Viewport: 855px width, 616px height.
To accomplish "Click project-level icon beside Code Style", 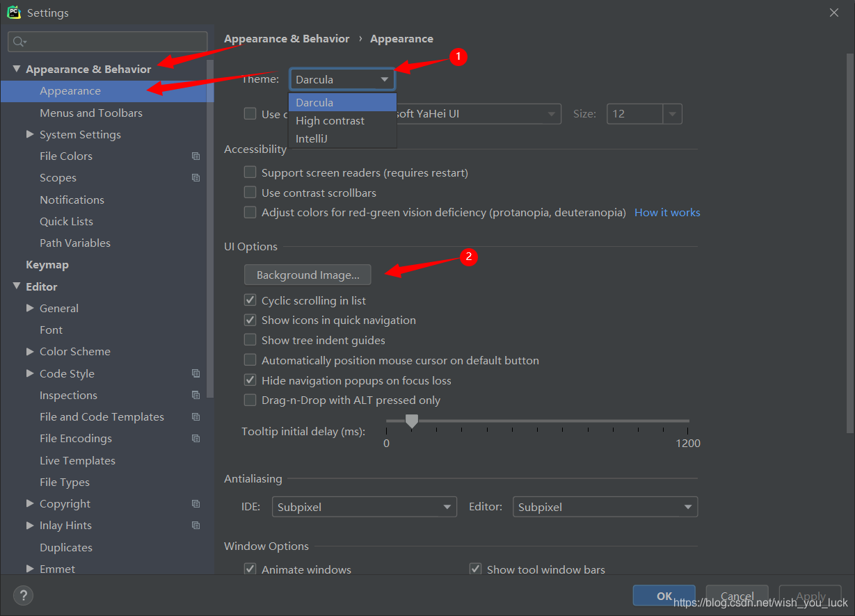I will [195, 373].
